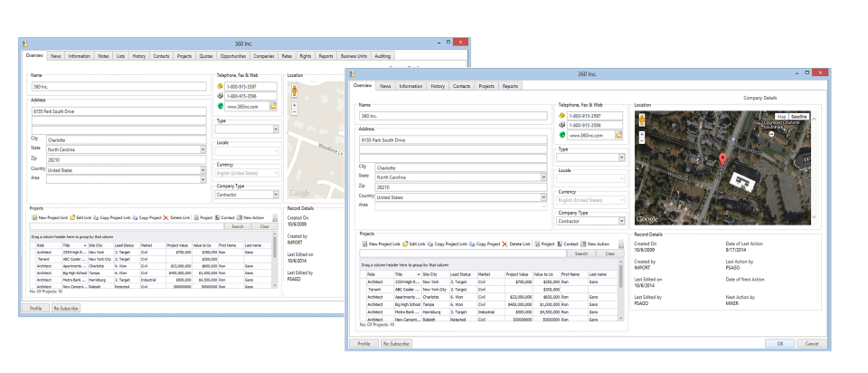Screen dimensions: 868x373
Task: Click the Street View pegman on the satellite map
Action: (642, 120)
